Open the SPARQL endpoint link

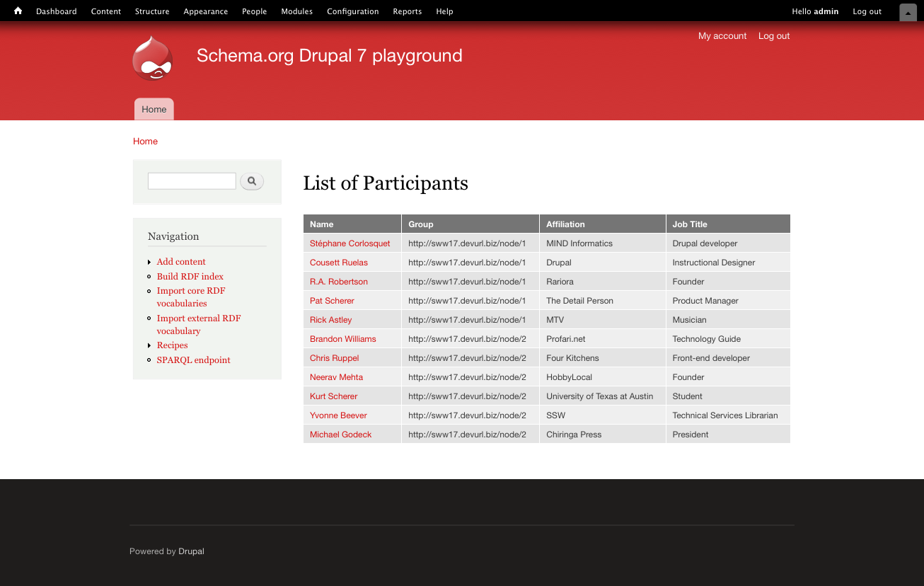[x=193, y=360]
